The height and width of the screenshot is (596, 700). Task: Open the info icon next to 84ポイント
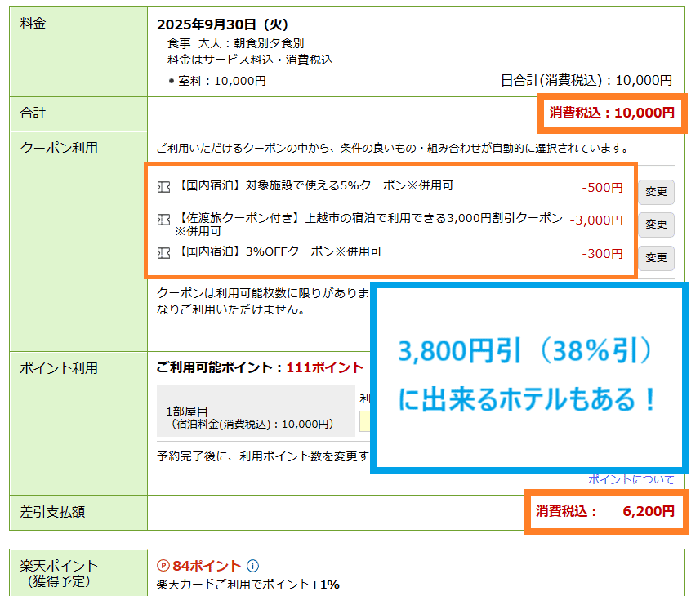[x=252, y=566]
